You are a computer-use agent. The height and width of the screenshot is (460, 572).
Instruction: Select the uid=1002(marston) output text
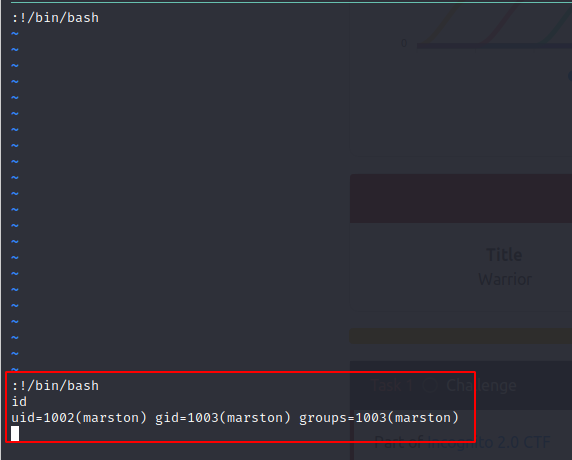pyautogui.click(x=79, y=418)
